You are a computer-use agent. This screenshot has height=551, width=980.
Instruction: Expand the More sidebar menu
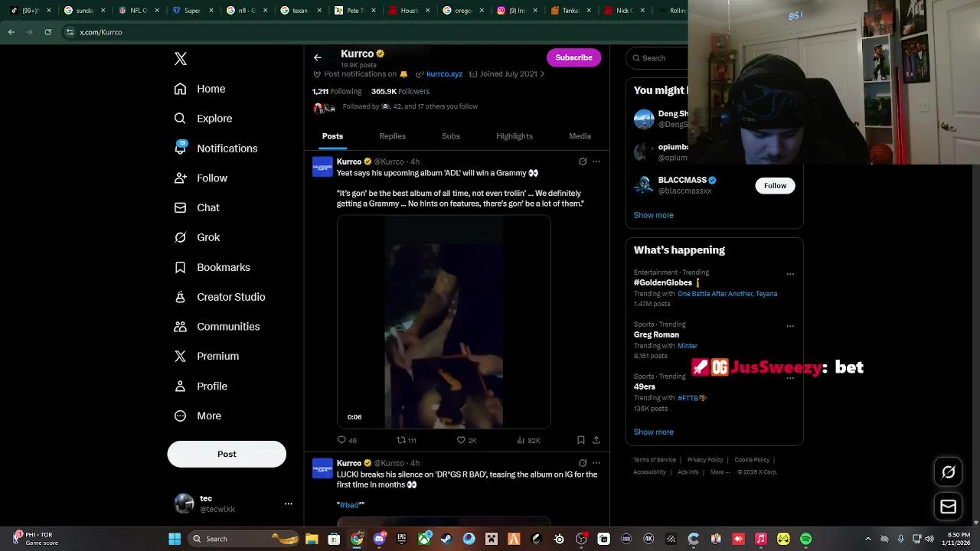point(198,416)
